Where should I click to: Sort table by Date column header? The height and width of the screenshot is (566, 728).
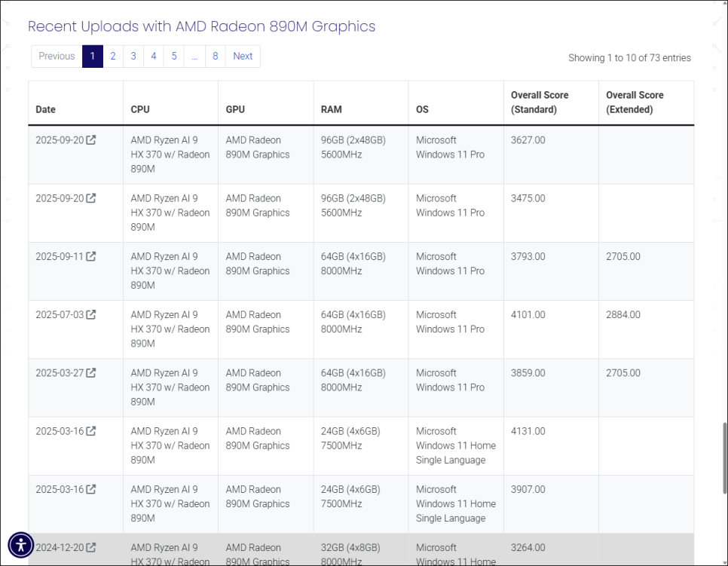coord(46,109)
